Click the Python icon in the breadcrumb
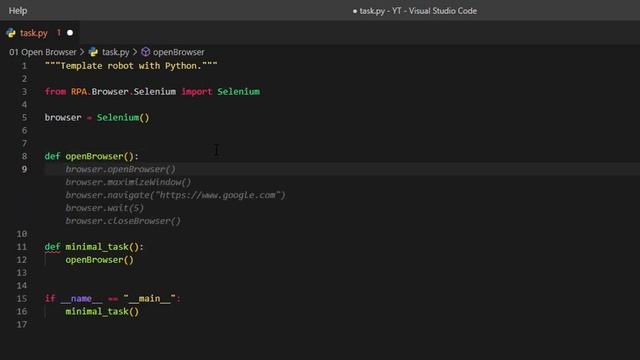The height and width of the screenshot is (360, 640). click(93, 52)
